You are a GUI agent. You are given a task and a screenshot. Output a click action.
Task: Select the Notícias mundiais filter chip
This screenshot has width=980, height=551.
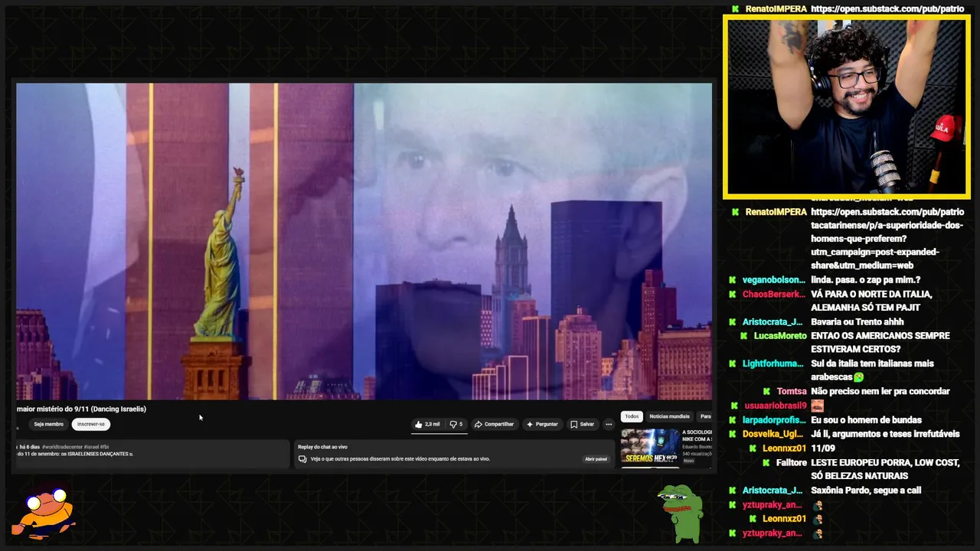coord(669,416)
